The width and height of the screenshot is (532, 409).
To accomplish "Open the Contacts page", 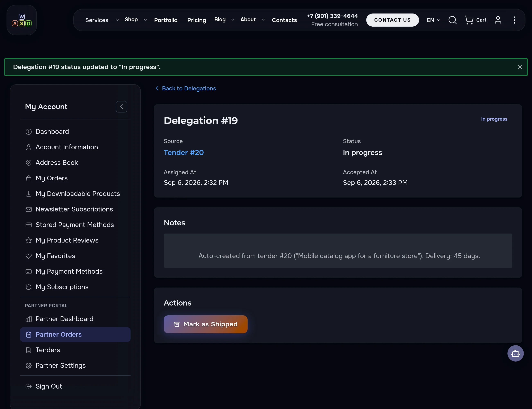I will point(284,20).
